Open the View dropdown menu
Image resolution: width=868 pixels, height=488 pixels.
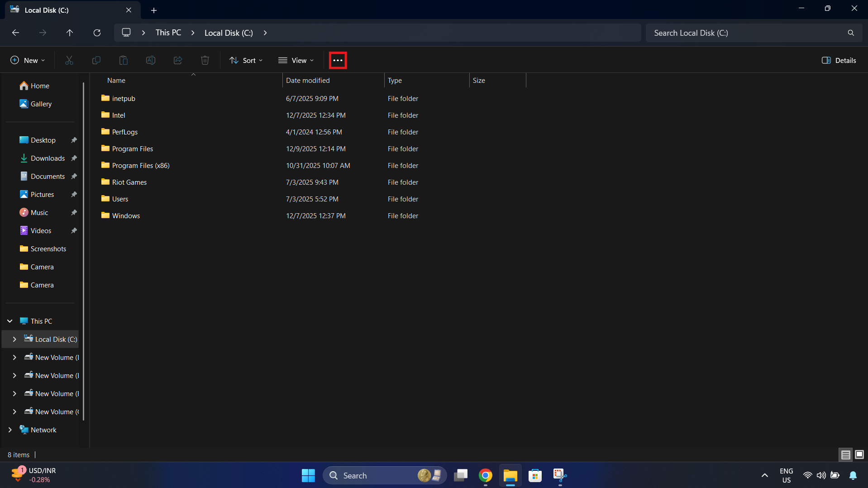296,60
